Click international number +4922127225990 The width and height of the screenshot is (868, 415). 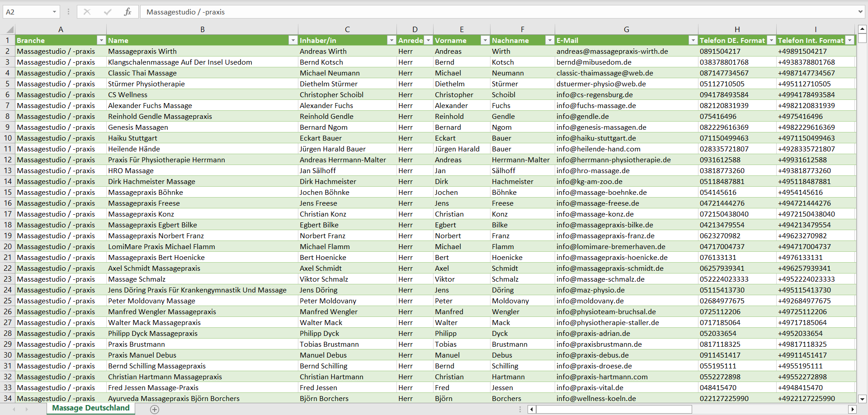pos(816,398)
